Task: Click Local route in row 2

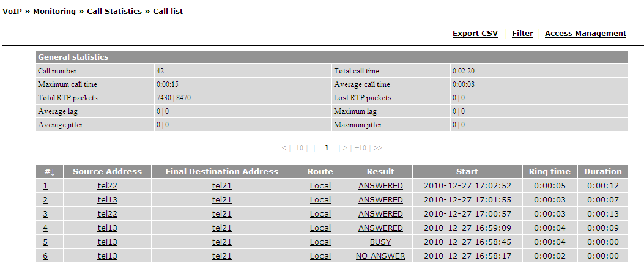Action: [x=320, y=200]
